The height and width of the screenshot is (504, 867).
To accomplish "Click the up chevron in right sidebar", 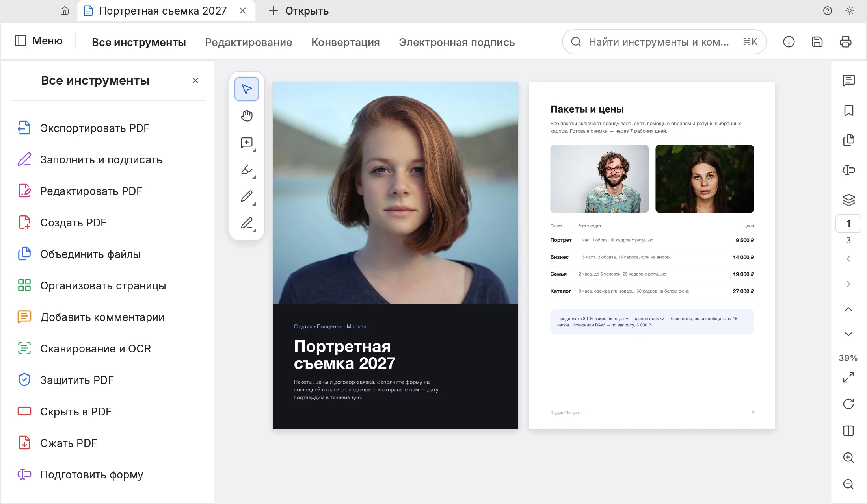I will [848, 309].
